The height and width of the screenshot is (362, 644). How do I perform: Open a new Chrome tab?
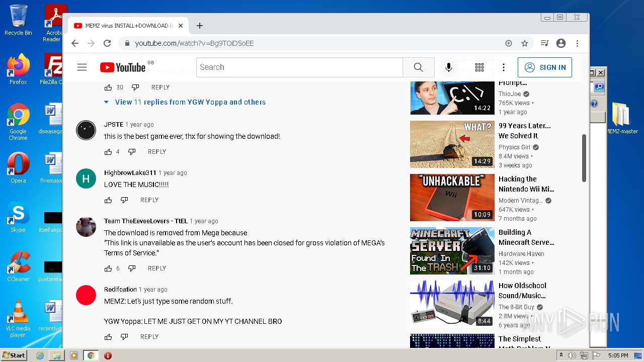pyautogui.click(x=200, y=26)
